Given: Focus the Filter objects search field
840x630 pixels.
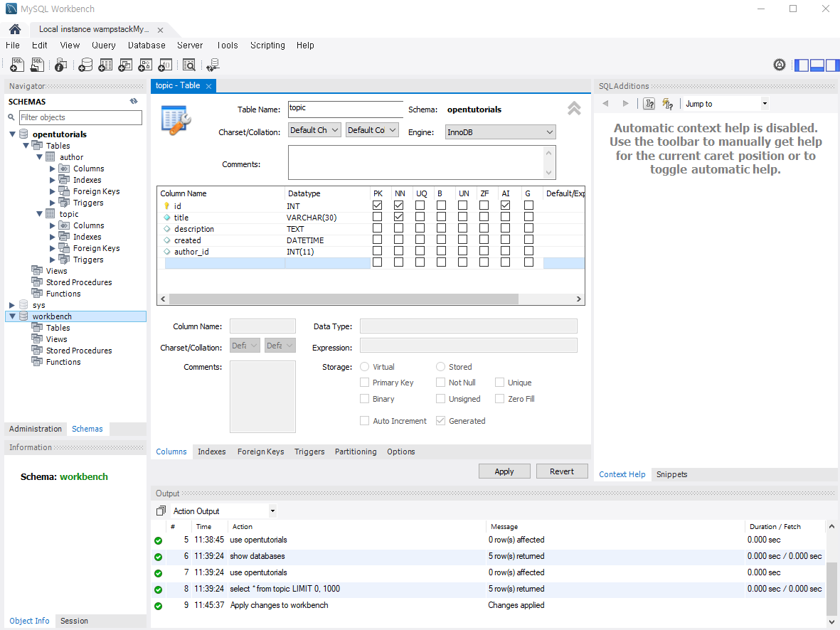Looking at the screenshot, I should tap(80, 117).
